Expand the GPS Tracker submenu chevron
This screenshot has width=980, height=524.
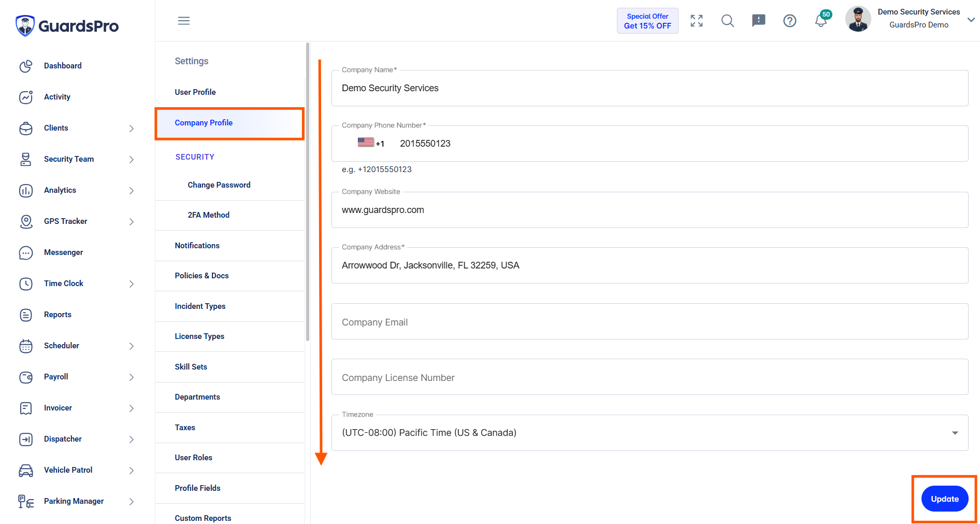point(132,222)
